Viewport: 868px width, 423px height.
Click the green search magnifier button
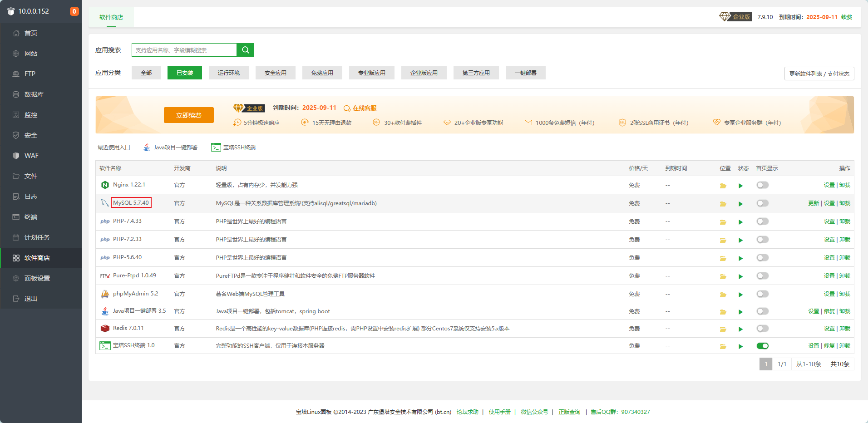point(245,50)
